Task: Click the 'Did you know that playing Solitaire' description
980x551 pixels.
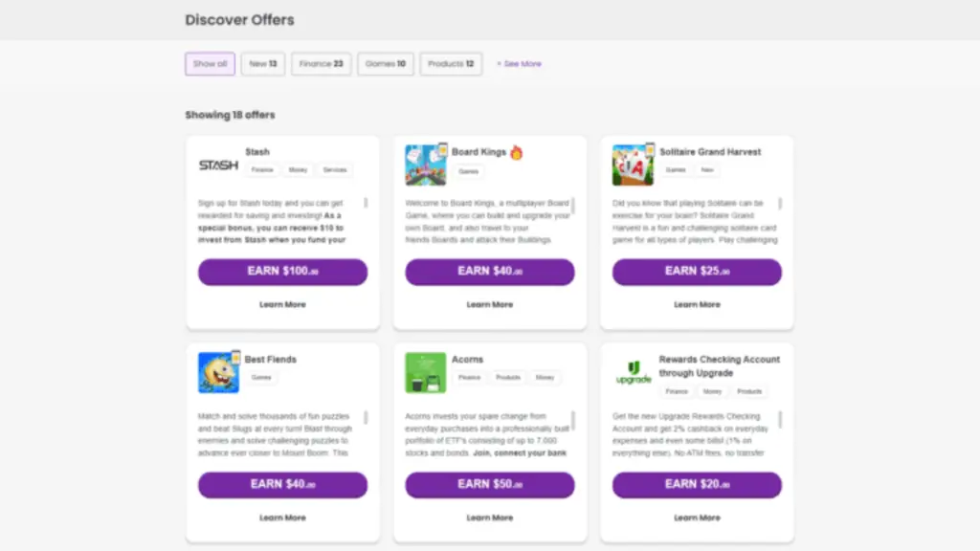Action: coord(695,221)
